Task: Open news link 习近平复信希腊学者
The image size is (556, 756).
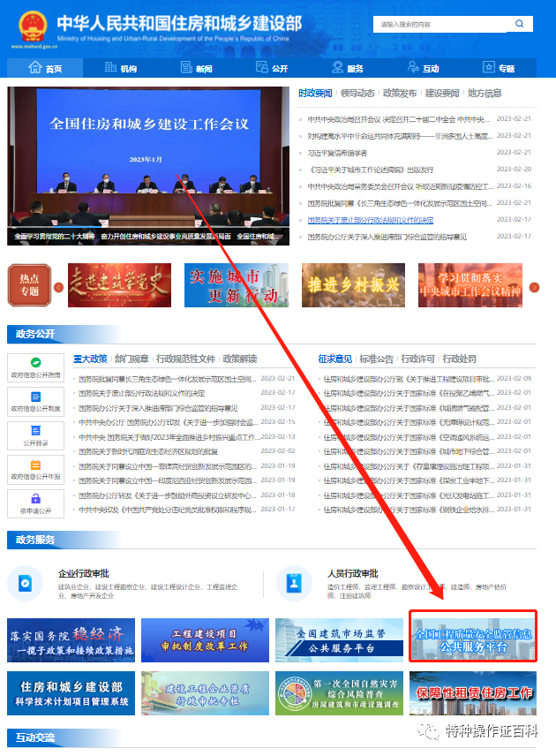Action: 337,153
